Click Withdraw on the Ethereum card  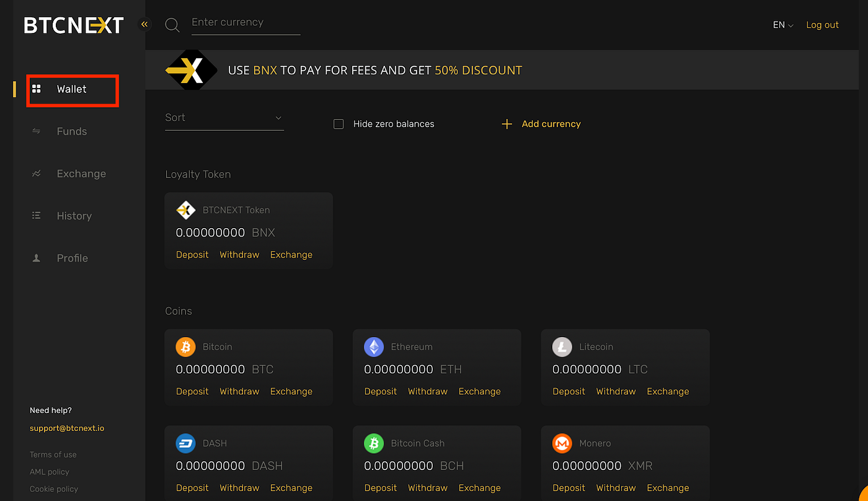[x=428, y=391]
